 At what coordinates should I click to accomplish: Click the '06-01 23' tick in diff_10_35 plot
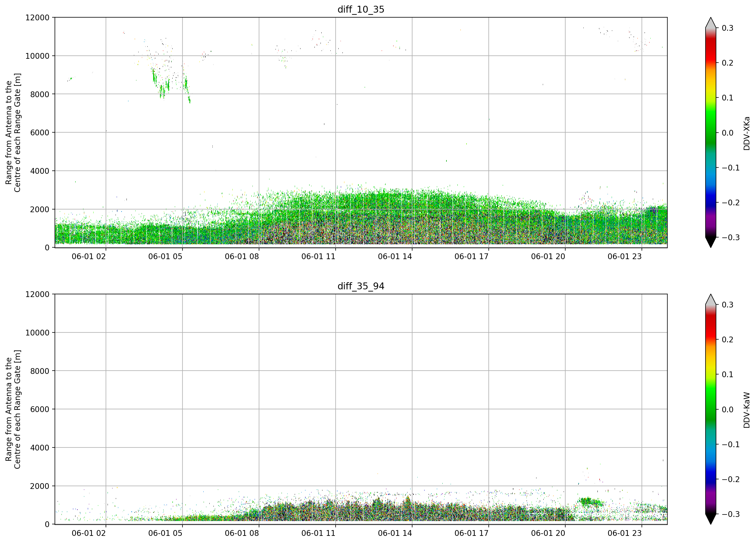pyautogui.click(x=625, y=256)
